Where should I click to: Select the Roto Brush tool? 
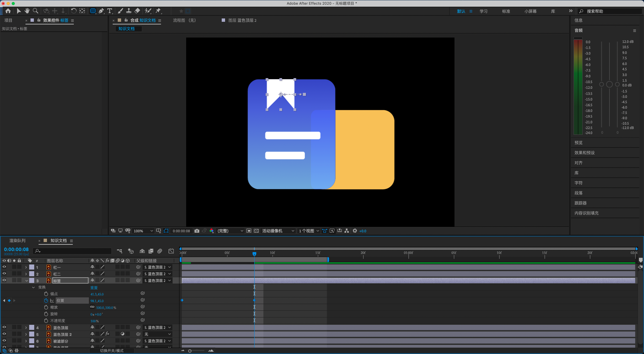tap(148, 11)
